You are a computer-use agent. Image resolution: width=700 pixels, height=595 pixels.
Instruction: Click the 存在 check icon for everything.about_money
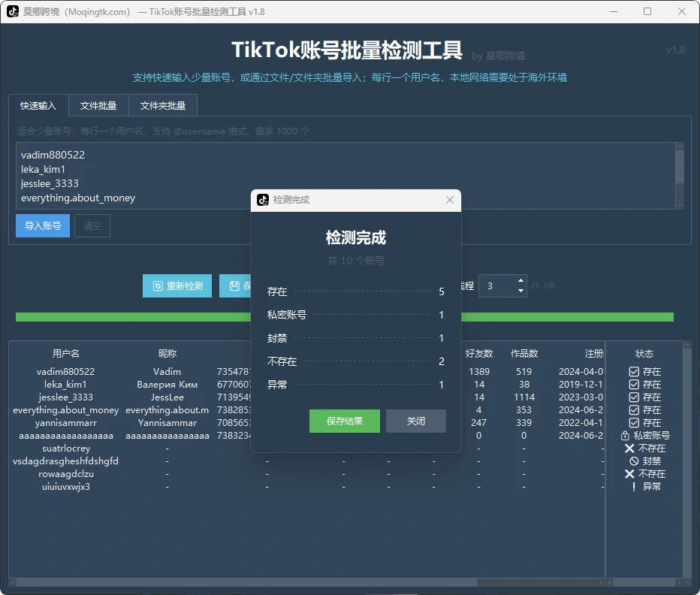point(634,409)
